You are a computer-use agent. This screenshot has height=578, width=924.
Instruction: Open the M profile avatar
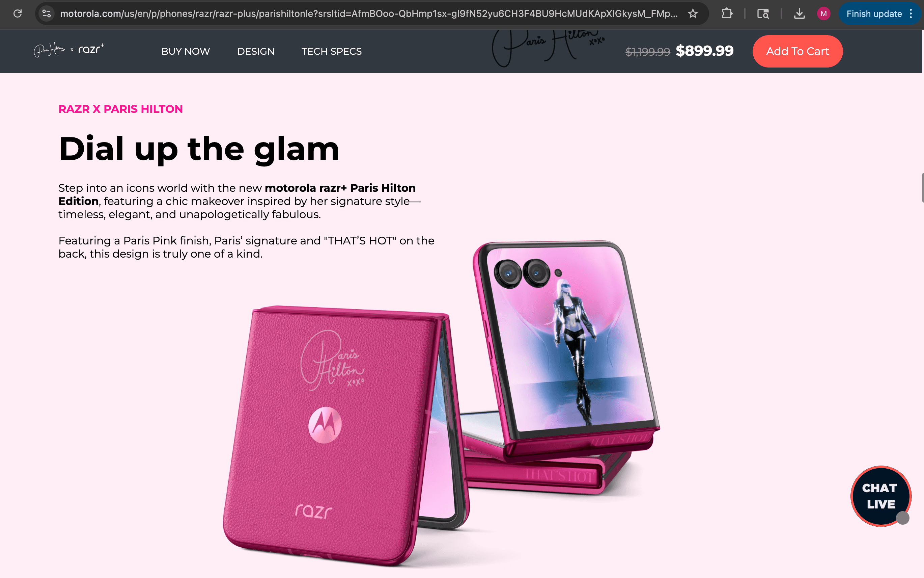[823, 14]
